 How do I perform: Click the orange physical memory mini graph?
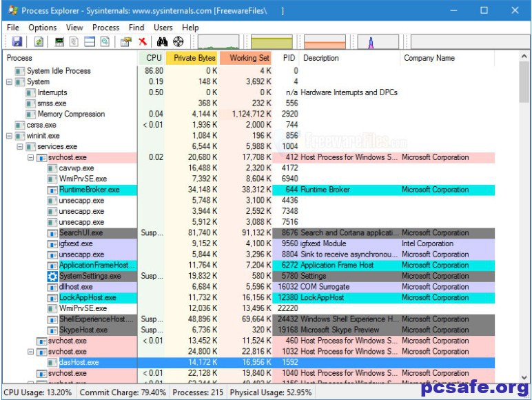click(325, 42)
